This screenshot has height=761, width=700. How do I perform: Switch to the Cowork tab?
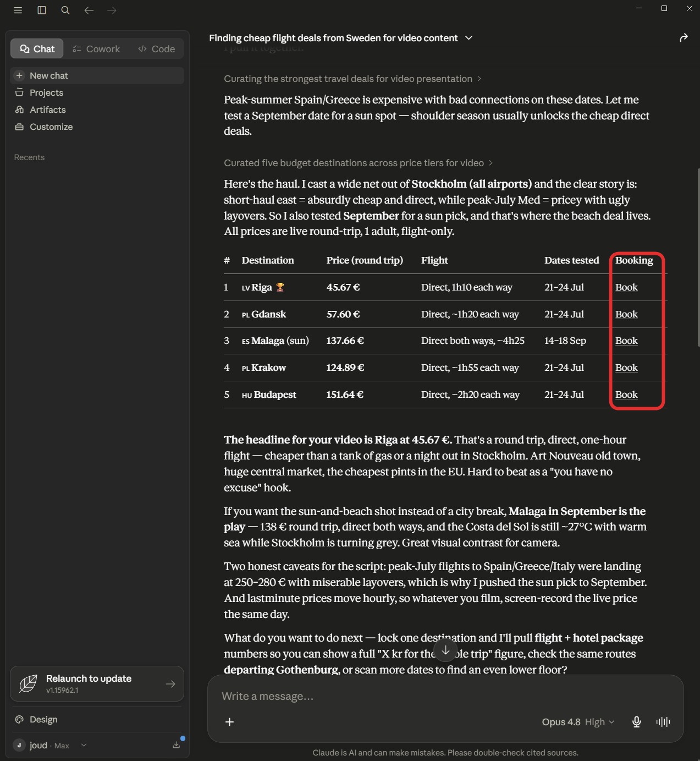[96, 49]
